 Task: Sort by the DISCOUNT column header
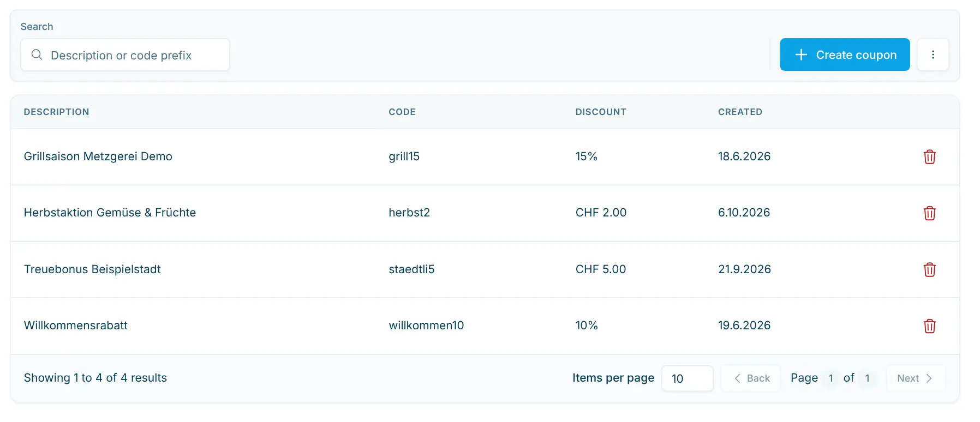[x=601, y=112]
